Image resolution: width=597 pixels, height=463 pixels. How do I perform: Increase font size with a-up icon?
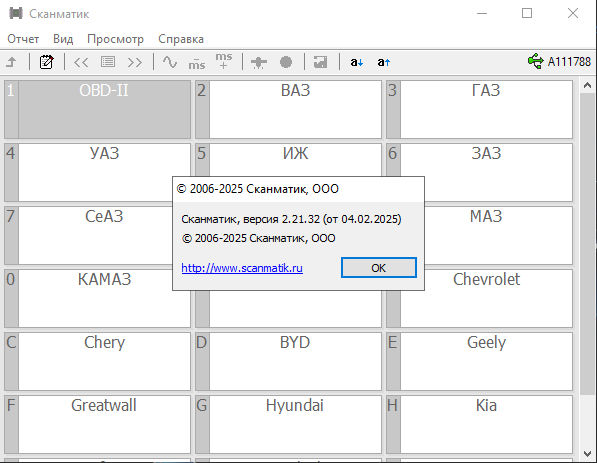384,62
